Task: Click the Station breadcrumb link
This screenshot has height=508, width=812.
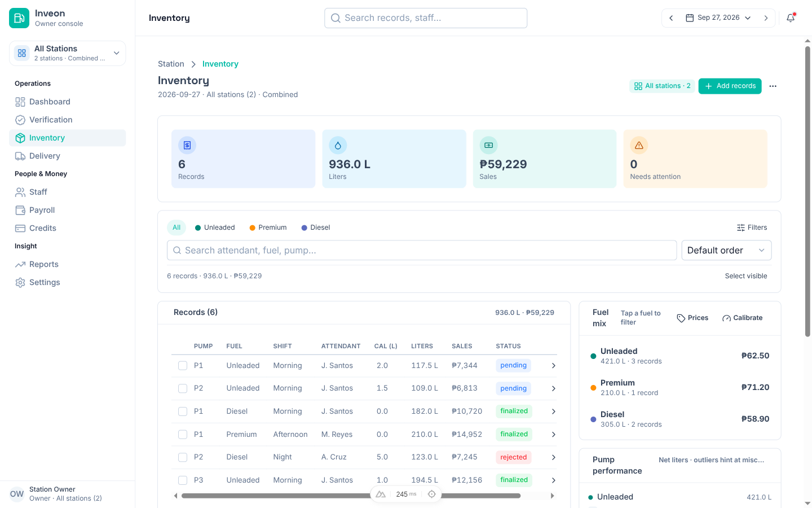Action: 171,64
